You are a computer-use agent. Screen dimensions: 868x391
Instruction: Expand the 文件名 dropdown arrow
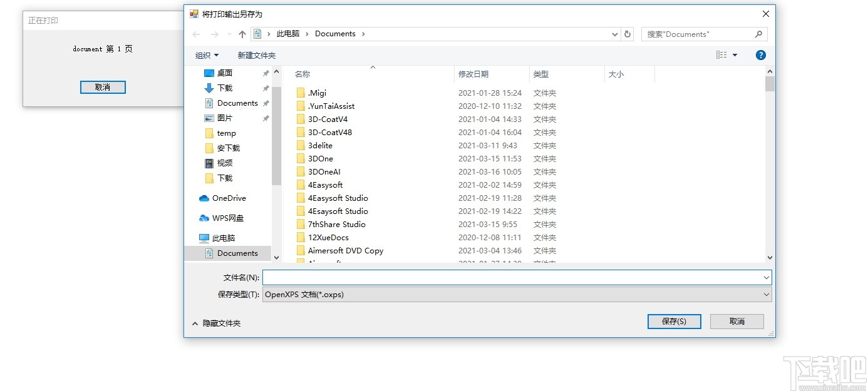[x=767, y=277]
